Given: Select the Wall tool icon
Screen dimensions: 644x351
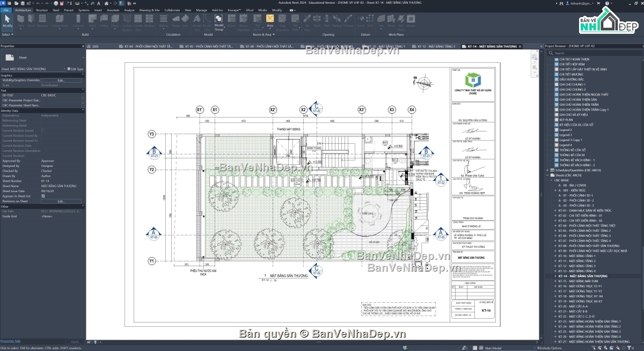Looking at the screenshot, I should coord(21,21).
